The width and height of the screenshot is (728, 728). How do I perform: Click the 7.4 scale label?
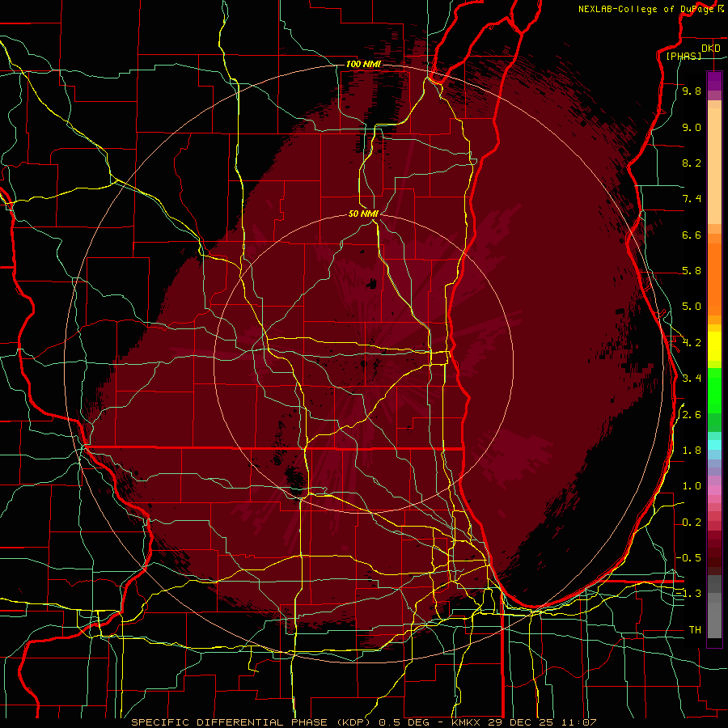[692, 199]
